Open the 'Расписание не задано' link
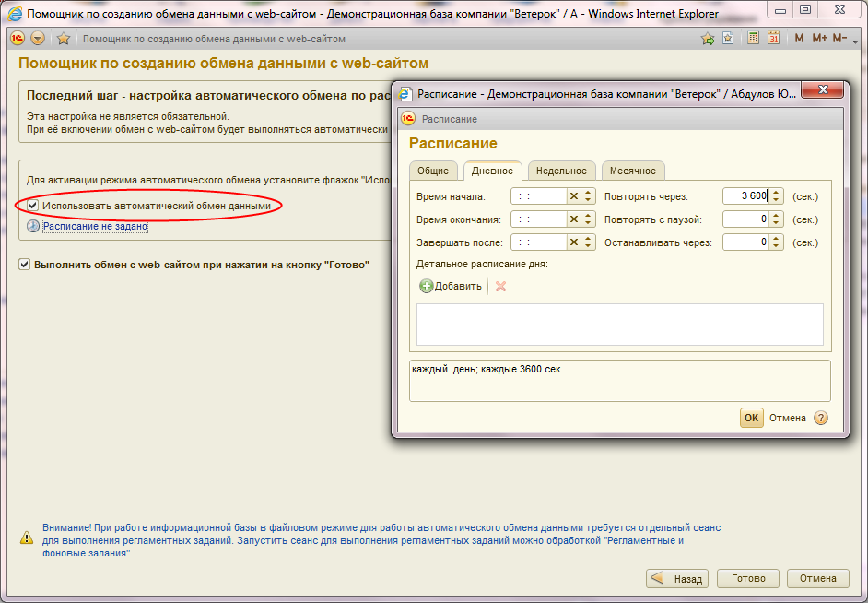This screenshot has width=868, height=603. tap(95, 226)
